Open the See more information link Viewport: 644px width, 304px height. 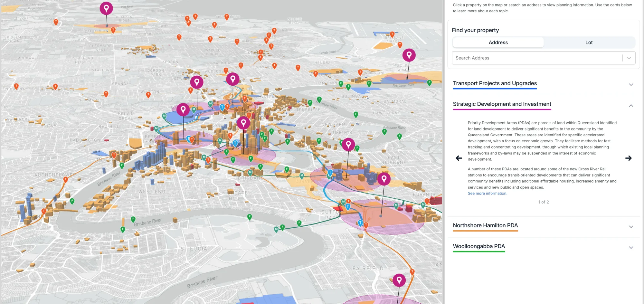click(488, 193)
